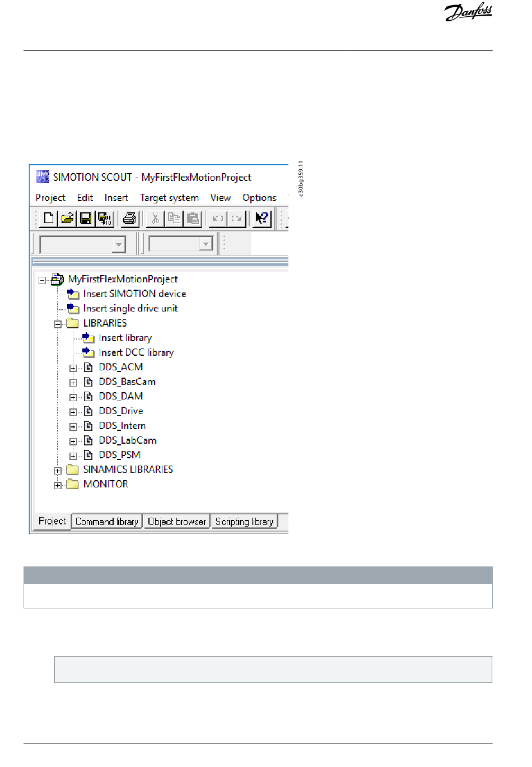Open the View menu
Viewport: 532px width, 767px height.
[221, 198]
